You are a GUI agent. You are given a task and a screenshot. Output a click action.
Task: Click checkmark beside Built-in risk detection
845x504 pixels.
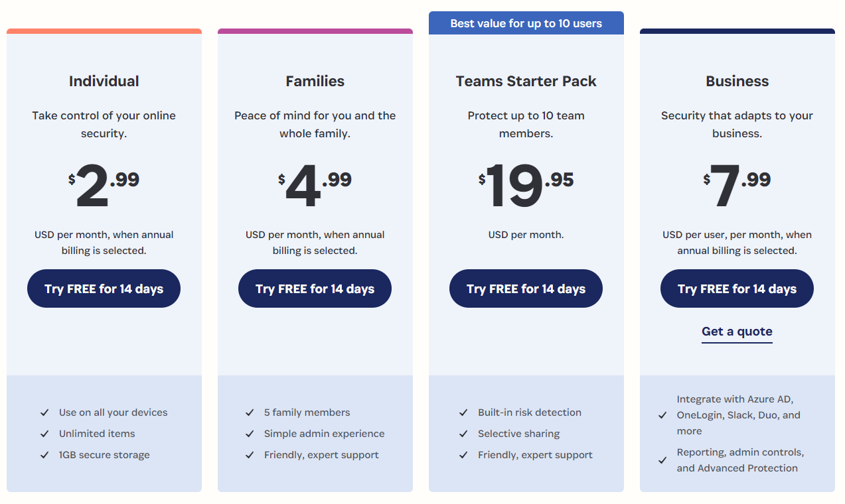pos(463,412)
